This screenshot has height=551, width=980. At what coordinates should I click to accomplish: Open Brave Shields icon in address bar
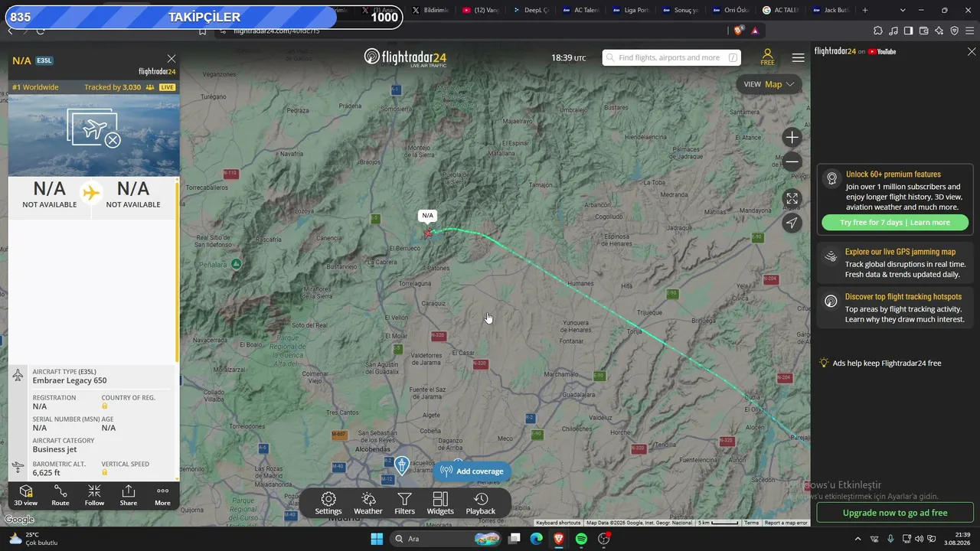tap(738, 31)
